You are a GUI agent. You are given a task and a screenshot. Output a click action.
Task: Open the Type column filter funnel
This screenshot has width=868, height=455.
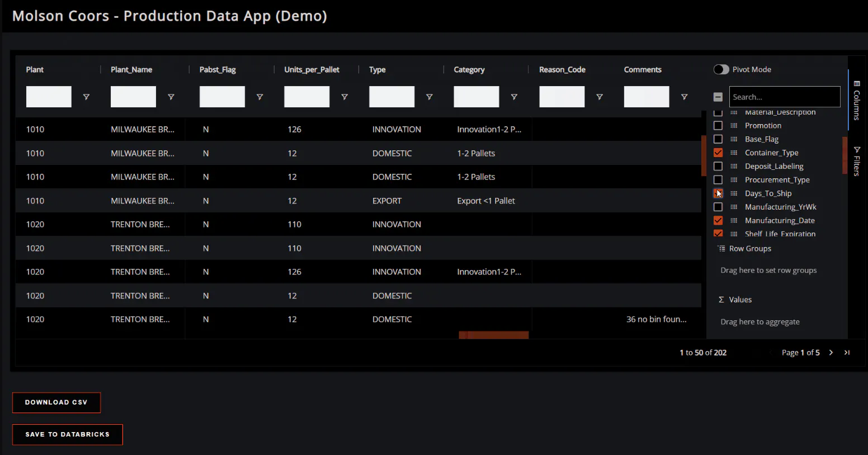[430, 97]
